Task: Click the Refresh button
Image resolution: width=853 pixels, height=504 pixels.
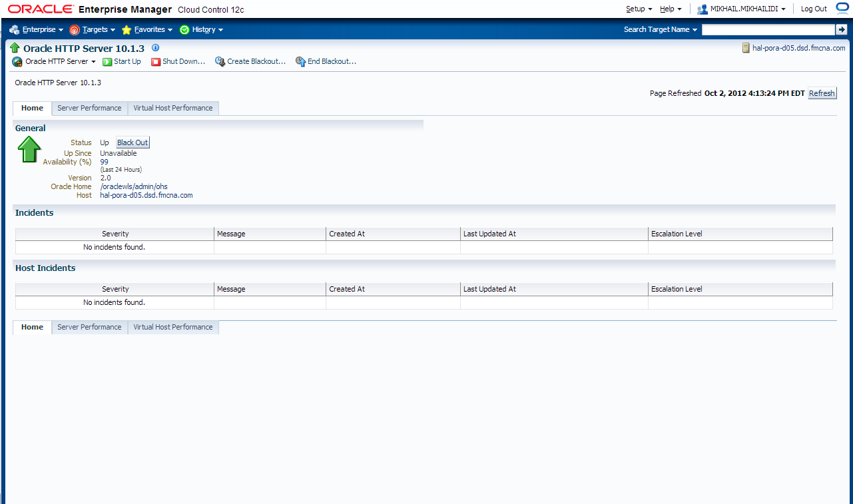Action: (x=822, y=93)
